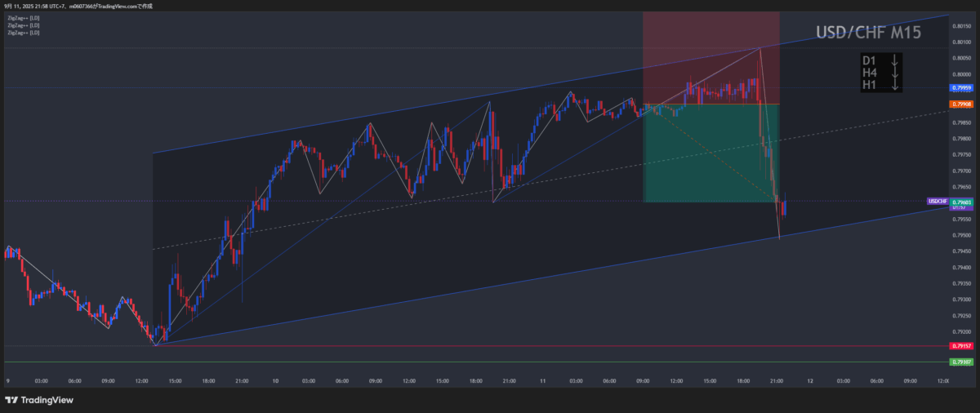Click the 0.80000 level on price scale
Viewport: 980px width, 413px height.
[x=960, y=74]
